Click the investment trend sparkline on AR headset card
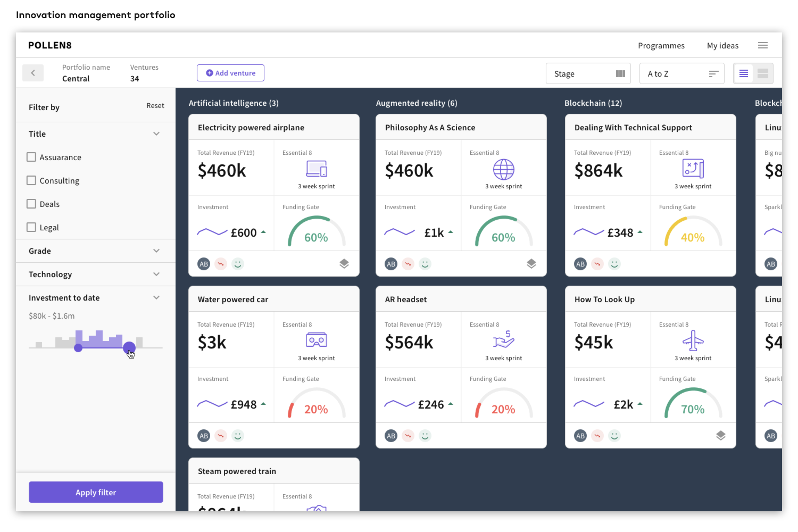This screenshot has height=532, width=798. 400,404
